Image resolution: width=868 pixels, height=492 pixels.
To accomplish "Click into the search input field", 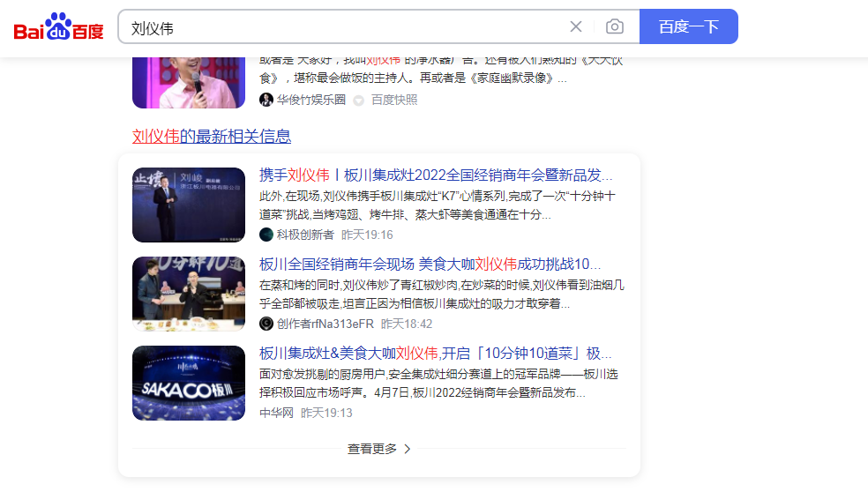I will click(x=344, y=27).
